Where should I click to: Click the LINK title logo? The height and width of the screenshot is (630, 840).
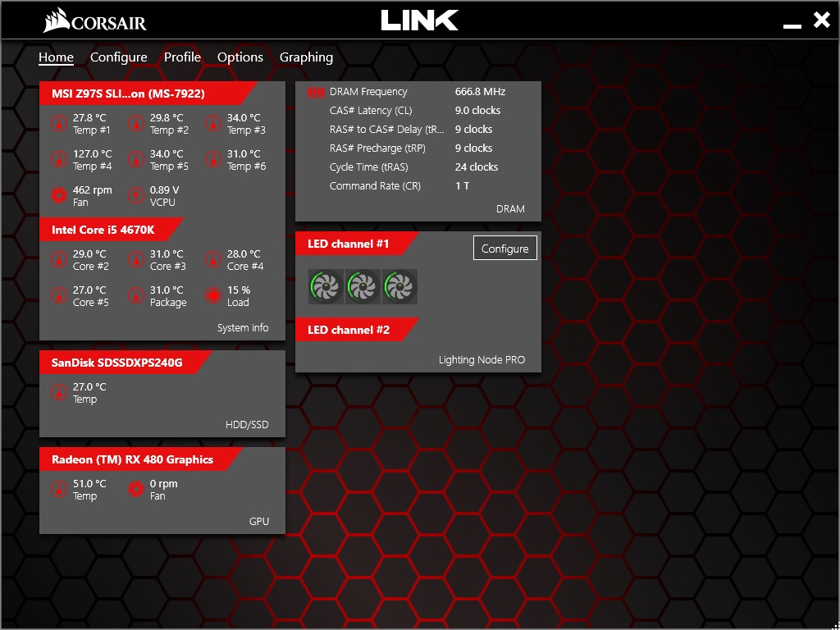tap(419, 21)
